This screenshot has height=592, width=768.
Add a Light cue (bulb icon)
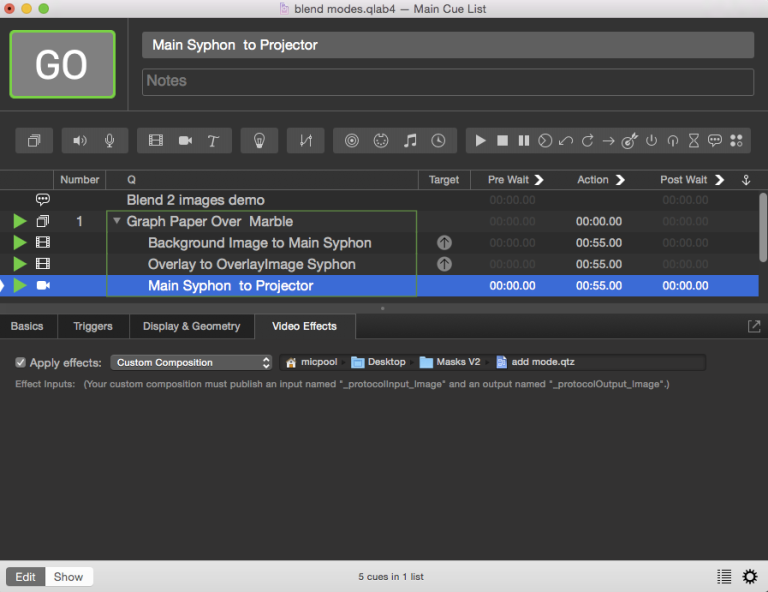coord(259,141)
